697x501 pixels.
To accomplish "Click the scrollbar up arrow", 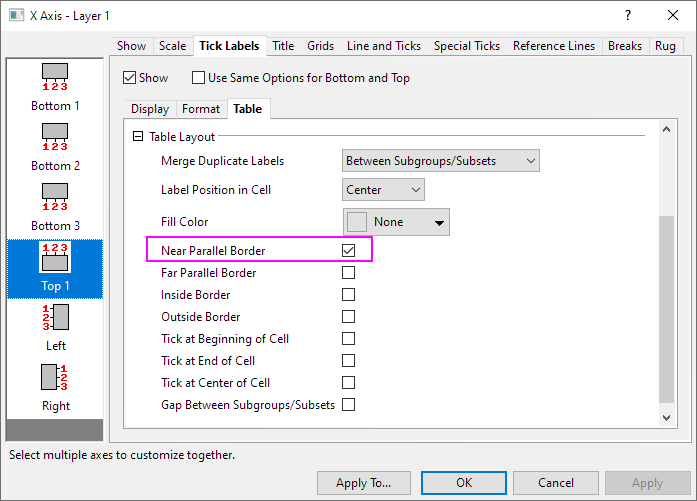I will pos(666,129).
